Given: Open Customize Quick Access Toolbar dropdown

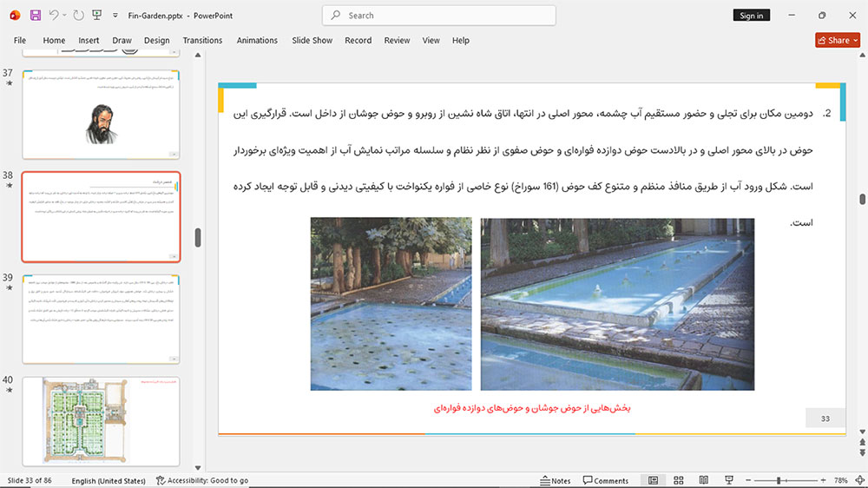Looking at the screenshot, I should click(115, 16).
